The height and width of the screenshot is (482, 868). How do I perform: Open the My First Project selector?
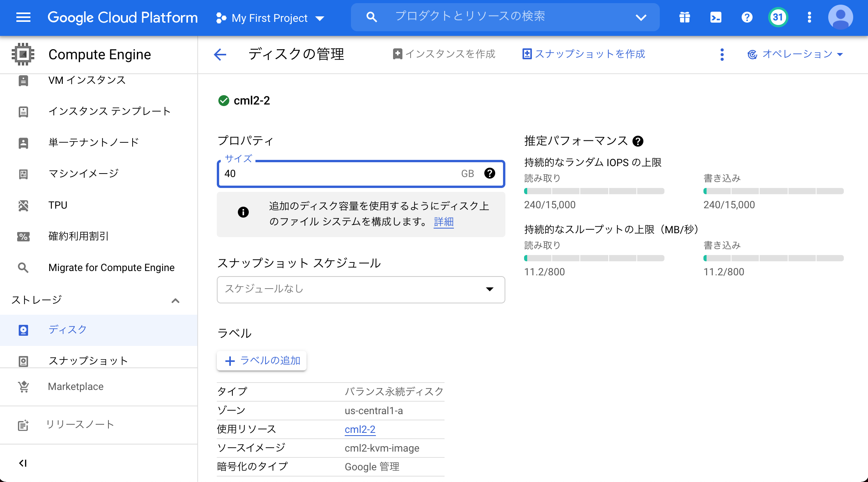coord(270,18)
